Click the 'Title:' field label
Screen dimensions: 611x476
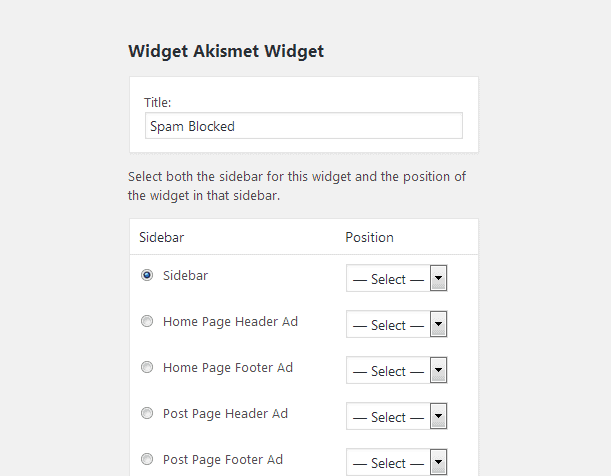click(x=158, y=102)
